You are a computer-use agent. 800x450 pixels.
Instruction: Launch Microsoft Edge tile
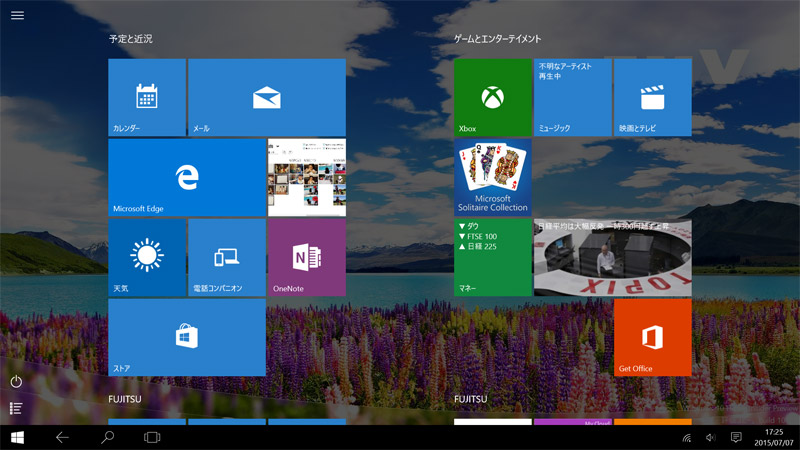(x=186, y=177)
